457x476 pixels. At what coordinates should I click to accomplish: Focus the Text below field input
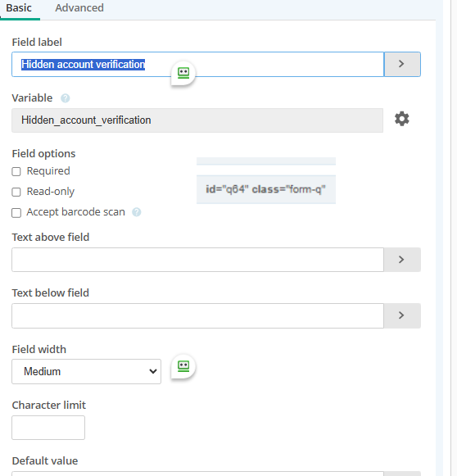[198, 315]
